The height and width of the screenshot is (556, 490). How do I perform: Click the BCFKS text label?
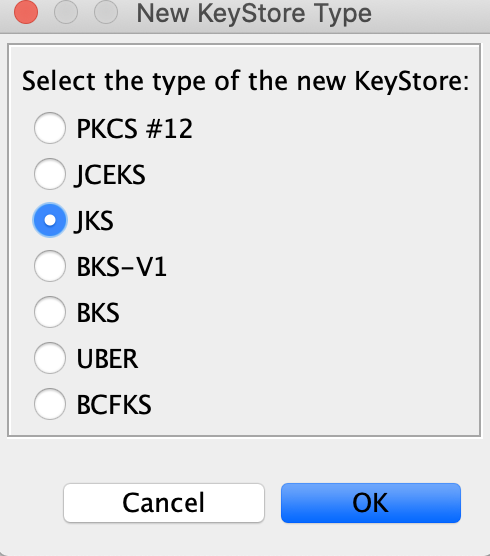(x=114, y=405)
